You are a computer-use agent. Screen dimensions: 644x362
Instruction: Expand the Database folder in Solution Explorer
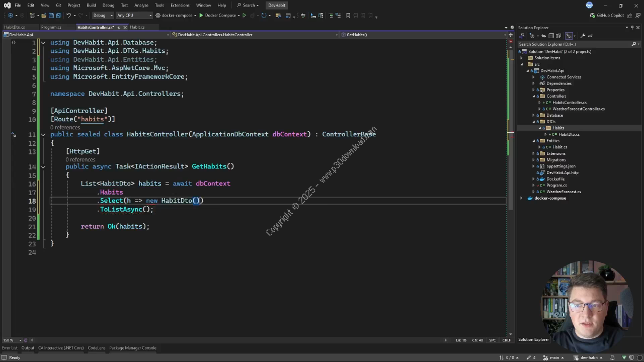click(x=534, y=115)
